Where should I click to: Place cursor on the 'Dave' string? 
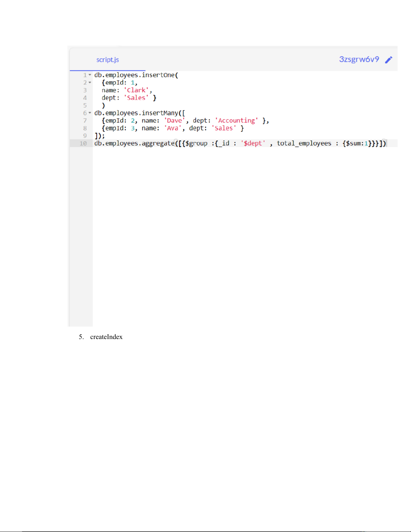(x=174, y=120)
